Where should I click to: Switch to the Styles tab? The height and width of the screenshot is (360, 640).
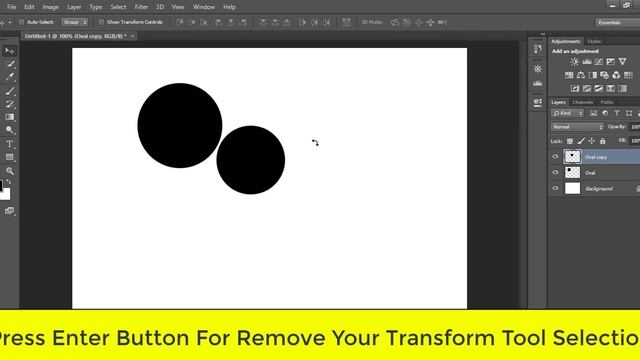pos(594,42)
